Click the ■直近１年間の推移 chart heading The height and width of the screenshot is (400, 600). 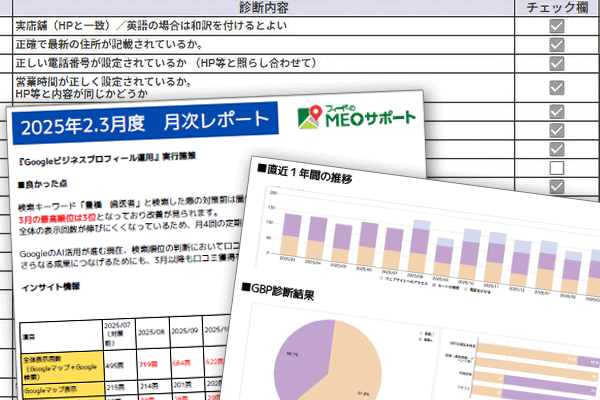[x=305, y=173]
